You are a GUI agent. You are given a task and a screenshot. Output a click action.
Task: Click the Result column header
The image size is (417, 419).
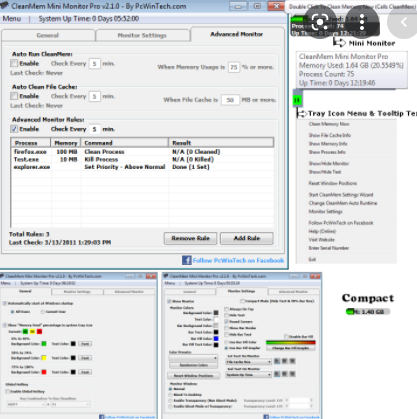tap(221, 143)
